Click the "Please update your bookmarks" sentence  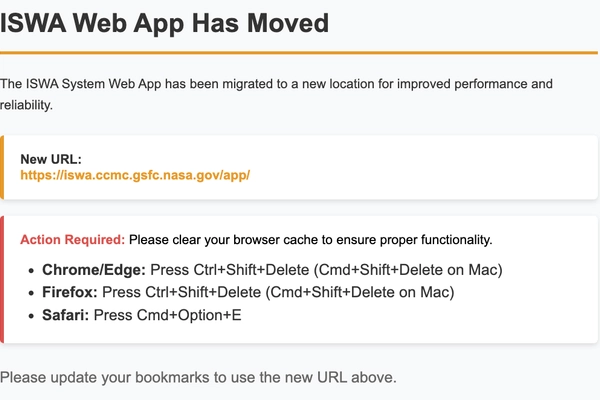point(198,377)
